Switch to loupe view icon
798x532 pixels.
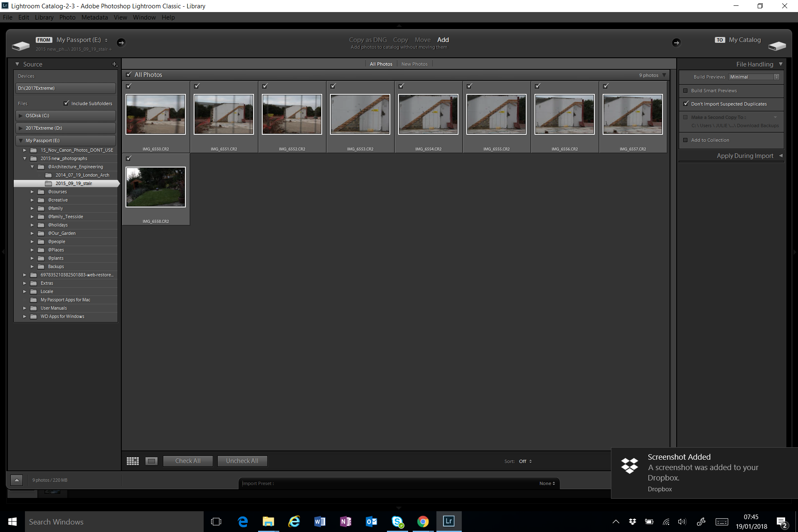151,461
